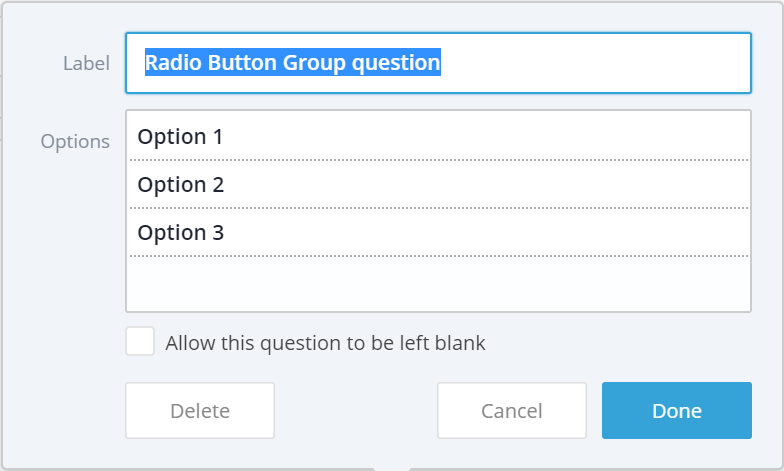Click the word "question" in the label field

pos(396,62)
